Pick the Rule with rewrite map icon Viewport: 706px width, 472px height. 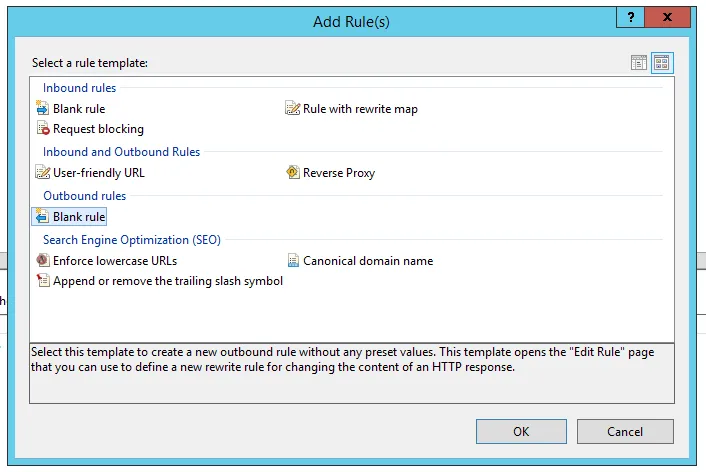point(293,109)
